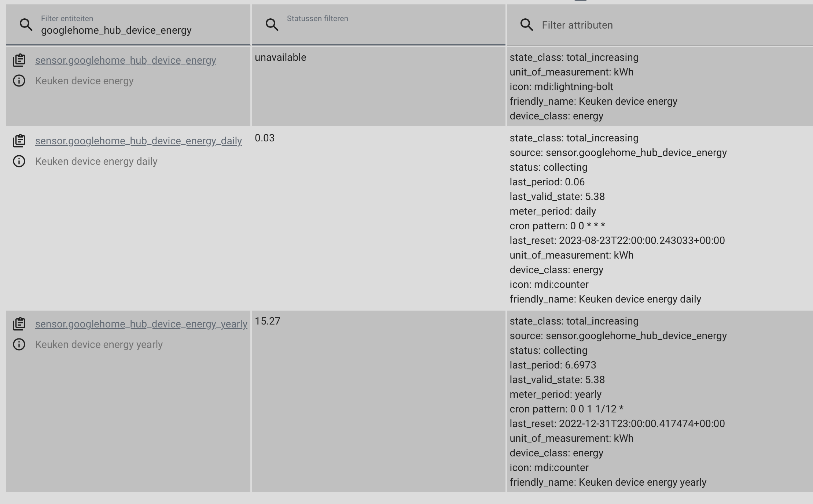Select the yearly sensor state value 15.27
The height and width of the screenshot is (504, 813).
point(268,321)
